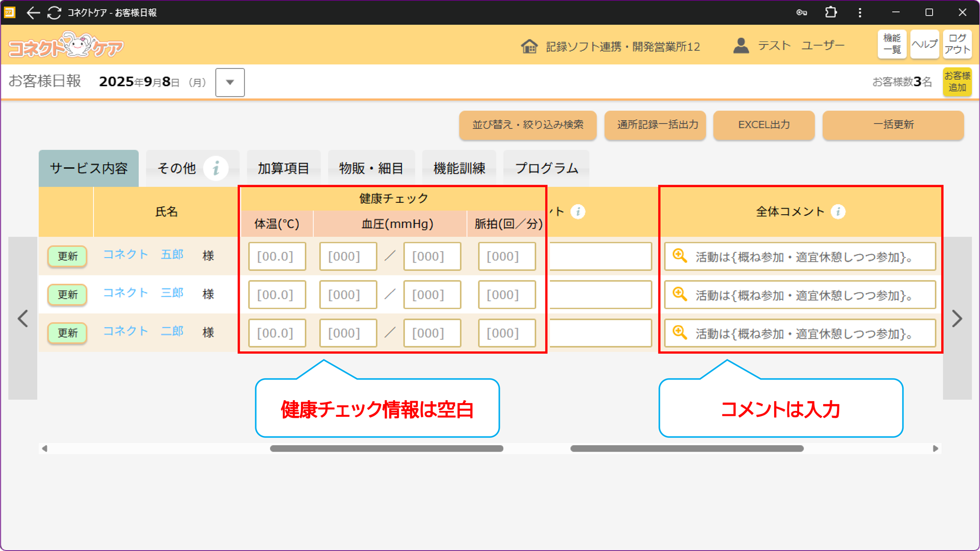980x551 pixels.
Task: Click info icon next to 全体コメント header
Action: 838,212
